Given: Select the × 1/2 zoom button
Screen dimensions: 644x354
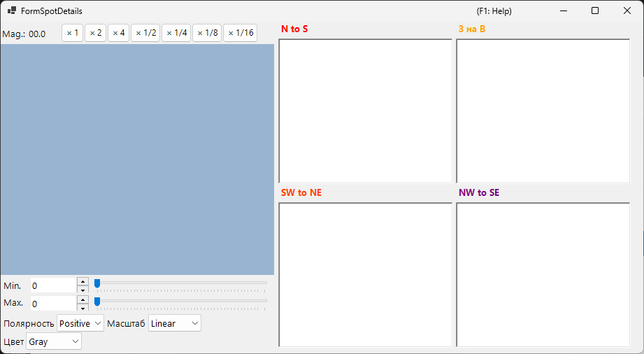Looking at the screenshot, I should click(x=145, y=33).
